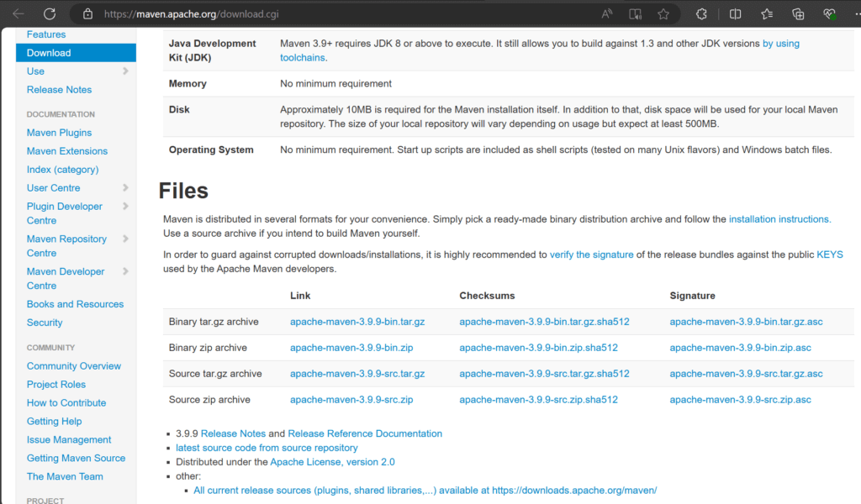
Task: Open Release Notes in sidebar
Action: 60,89
